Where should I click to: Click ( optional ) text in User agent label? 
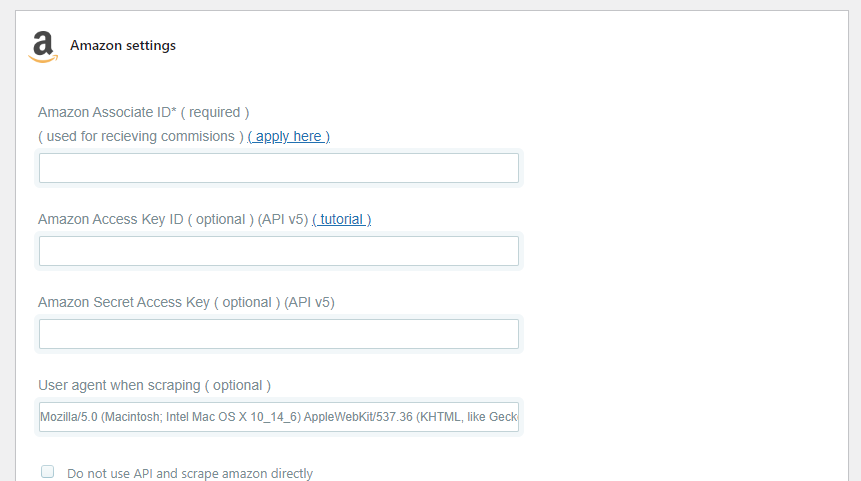(x=238, y=385)
